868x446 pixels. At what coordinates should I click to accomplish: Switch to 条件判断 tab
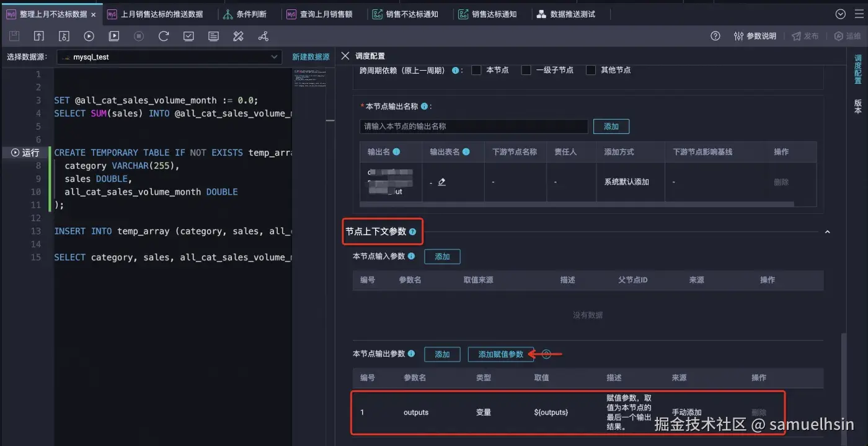pos(245,14)
